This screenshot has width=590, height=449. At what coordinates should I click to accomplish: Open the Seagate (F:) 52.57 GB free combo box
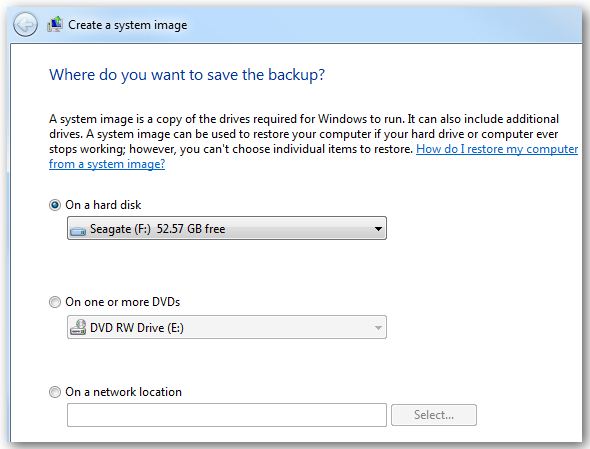point(227,228)
